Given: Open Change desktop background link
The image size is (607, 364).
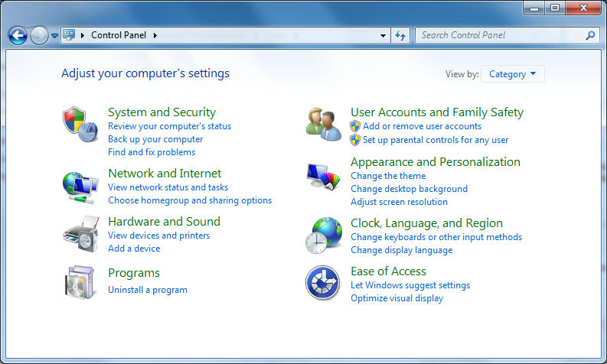Looking at the screenshot, I should tap(409, 189).
